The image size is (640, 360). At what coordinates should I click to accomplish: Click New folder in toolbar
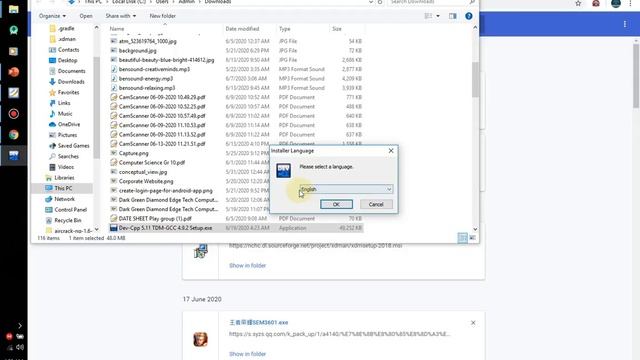[162, 16]
